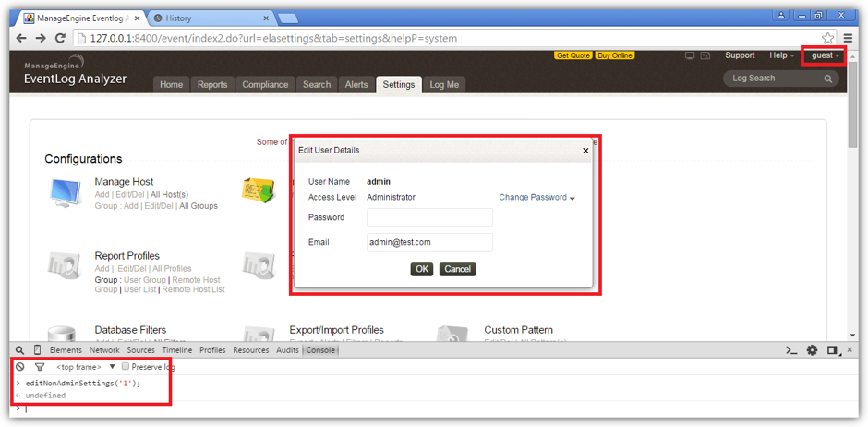Click the monitor icon in the header

[x=690, y=56]
